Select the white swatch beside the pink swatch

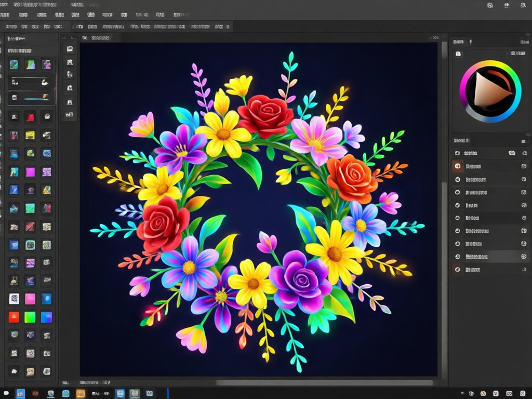(14, 299)
